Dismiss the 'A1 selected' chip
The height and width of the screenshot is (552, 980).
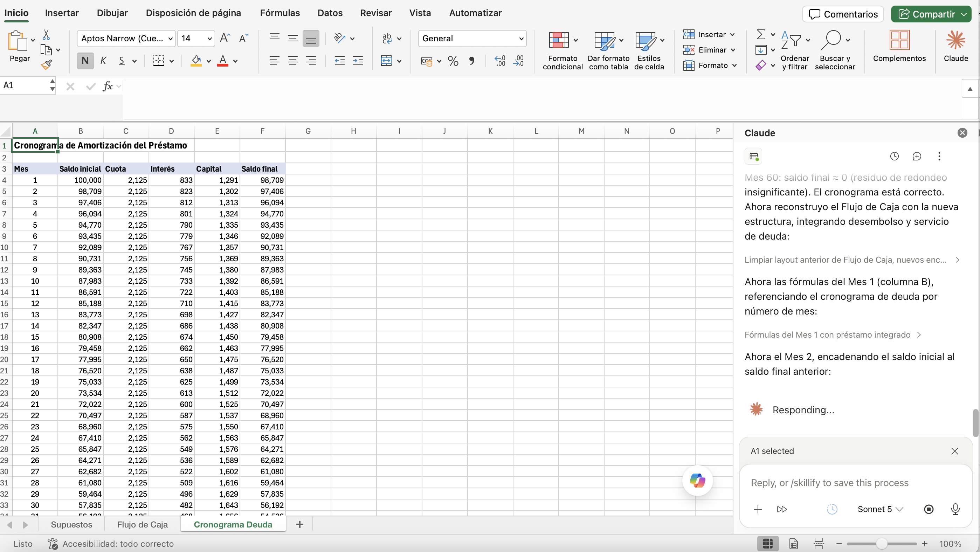[954, 451]
